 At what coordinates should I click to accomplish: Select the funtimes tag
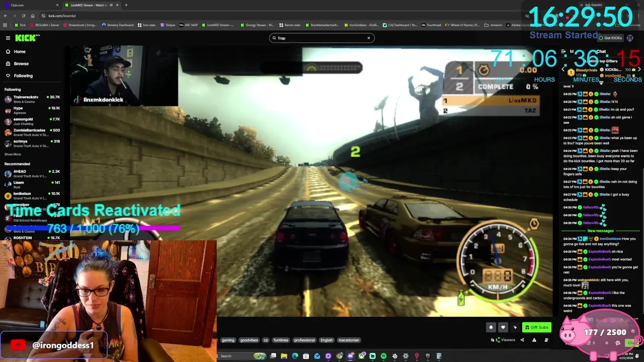(281, 340)
